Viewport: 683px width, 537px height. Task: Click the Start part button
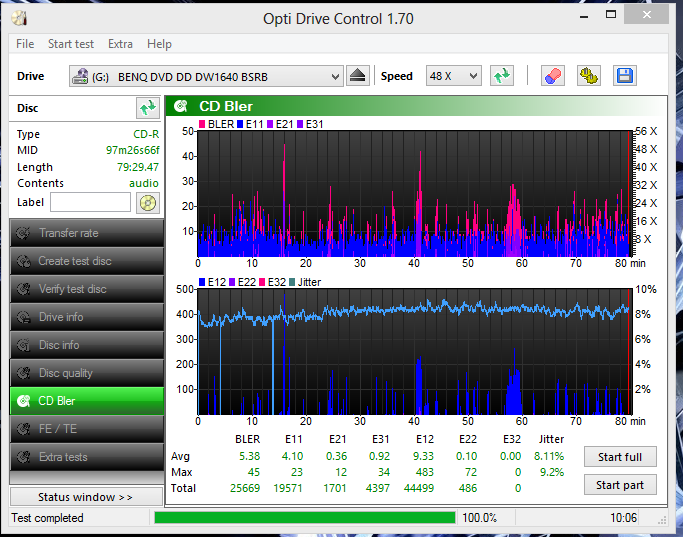620,485
